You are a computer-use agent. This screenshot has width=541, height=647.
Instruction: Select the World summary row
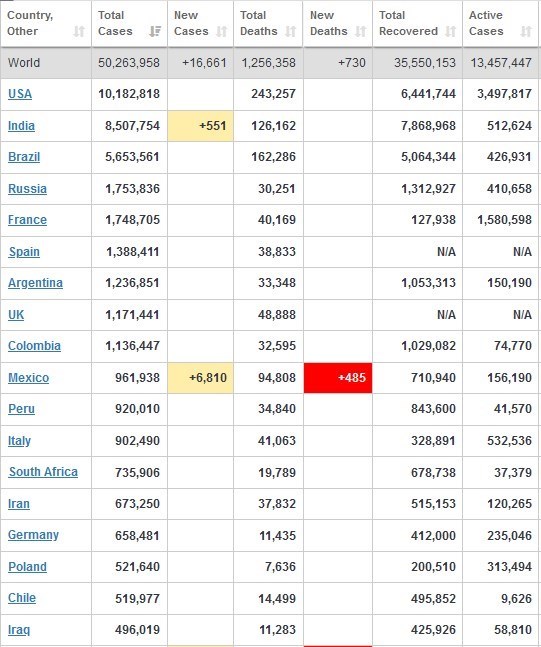tap(269, 63)
